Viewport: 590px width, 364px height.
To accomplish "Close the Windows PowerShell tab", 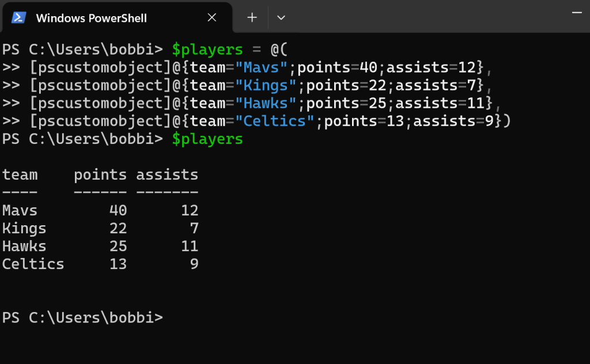I will click(211, 17).
